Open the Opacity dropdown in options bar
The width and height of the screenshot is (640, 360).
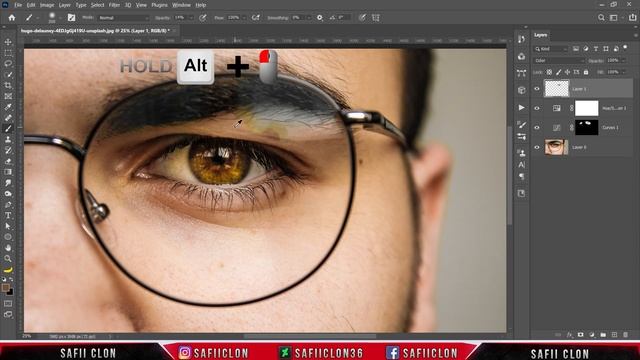191,18
